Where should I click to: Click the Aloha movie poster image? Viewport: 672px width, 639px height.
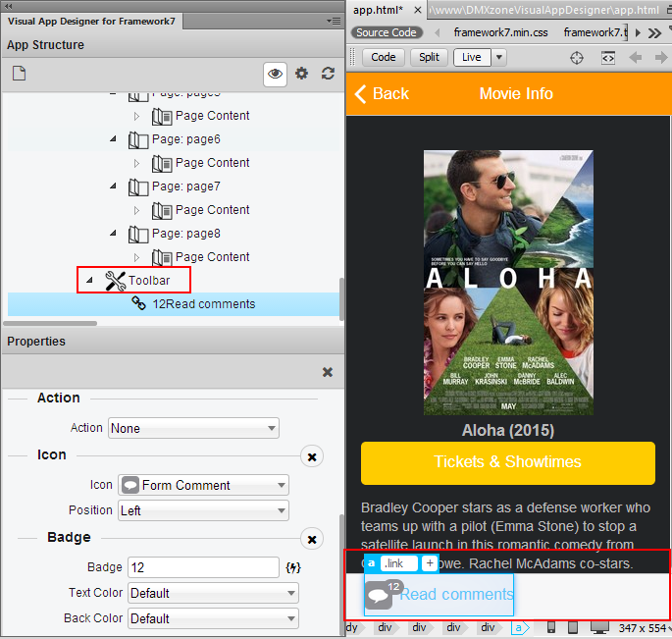(x=508, y=282)
